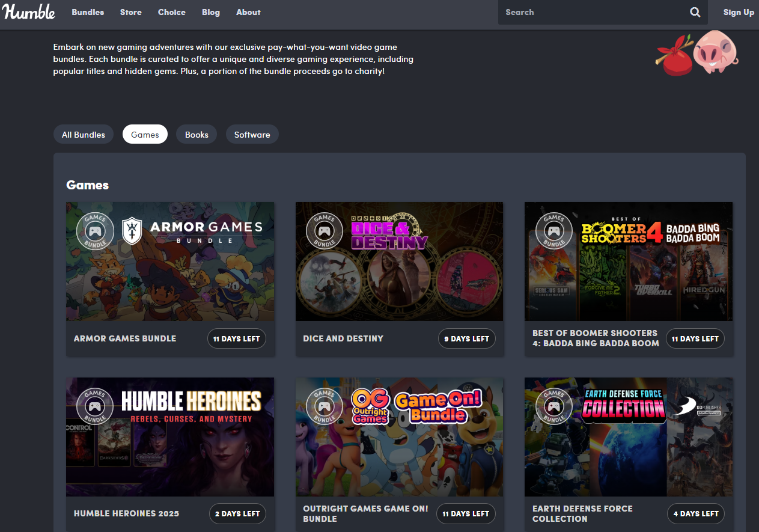The image size is (759, 532).
Task: Click the Games Bundle badge on Dice & Destiny card
Action: coord(325,231)
